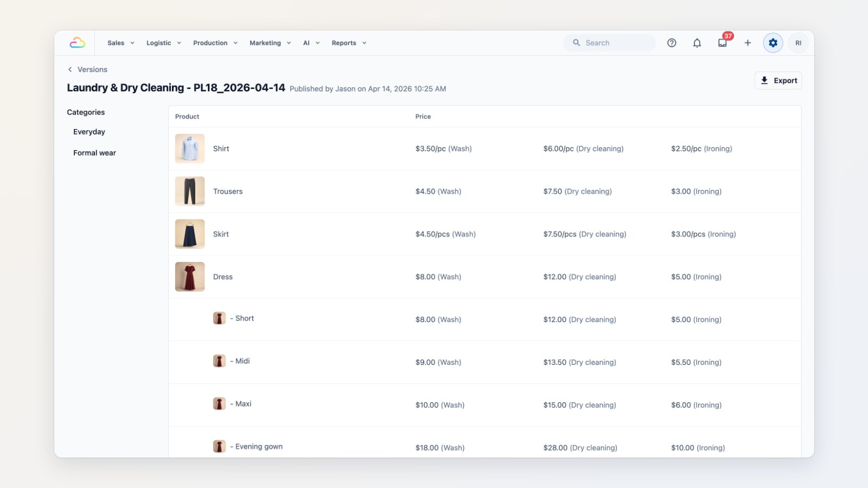Click Midi $13.50 Dry cleaning price
868x488 pixels.
pos(580,362)
